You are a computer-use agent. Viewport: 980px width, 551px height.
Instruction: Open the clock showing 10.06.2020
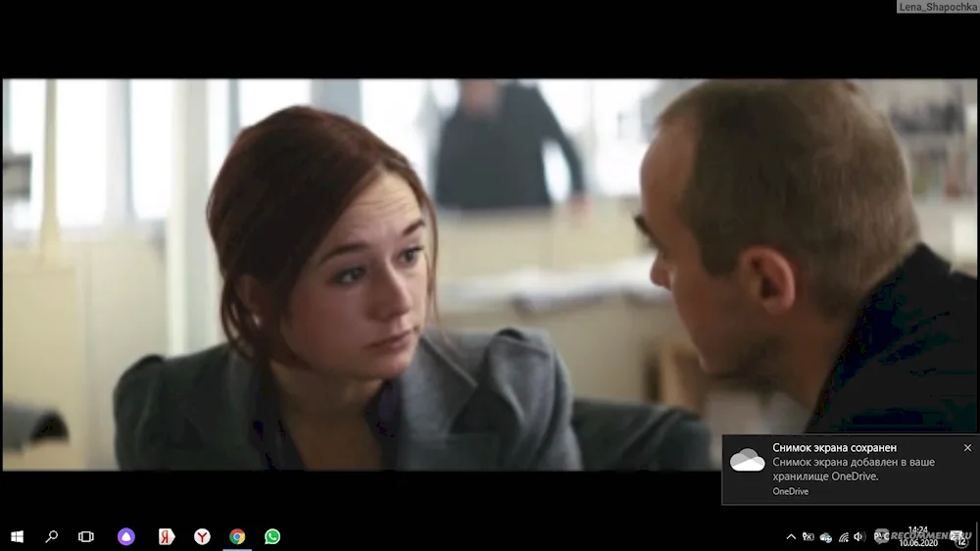point(919,536)
